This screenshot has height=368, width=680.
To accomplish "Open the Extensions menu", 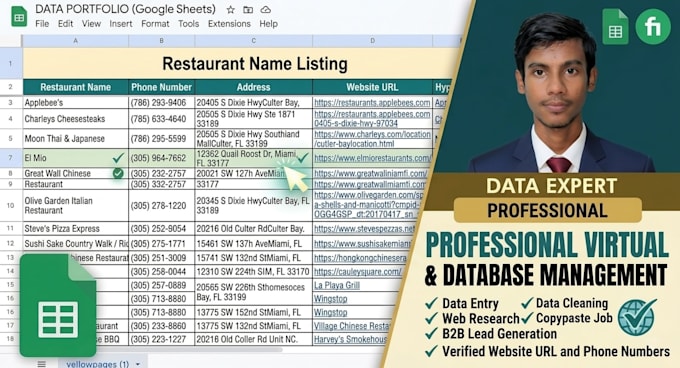I will [x=229, y=24].
